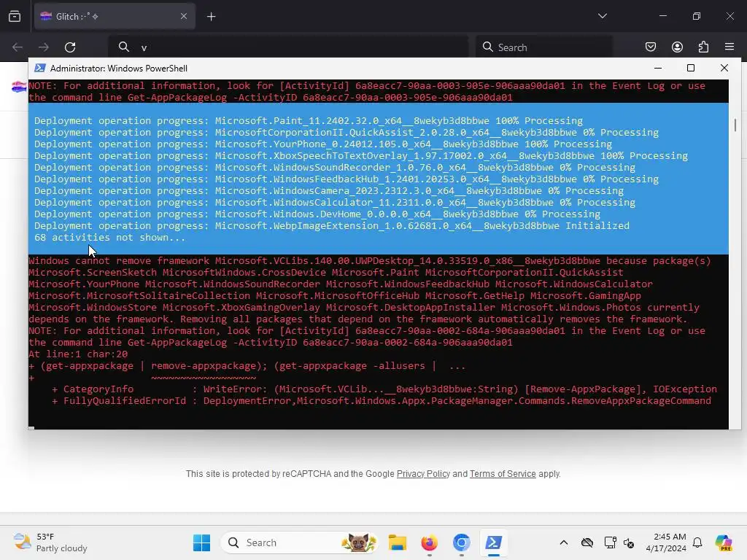The height and width of the screenshot is (560, 747).
Task: Open the Extensions puzzle icon
Action: click(703, 47)
